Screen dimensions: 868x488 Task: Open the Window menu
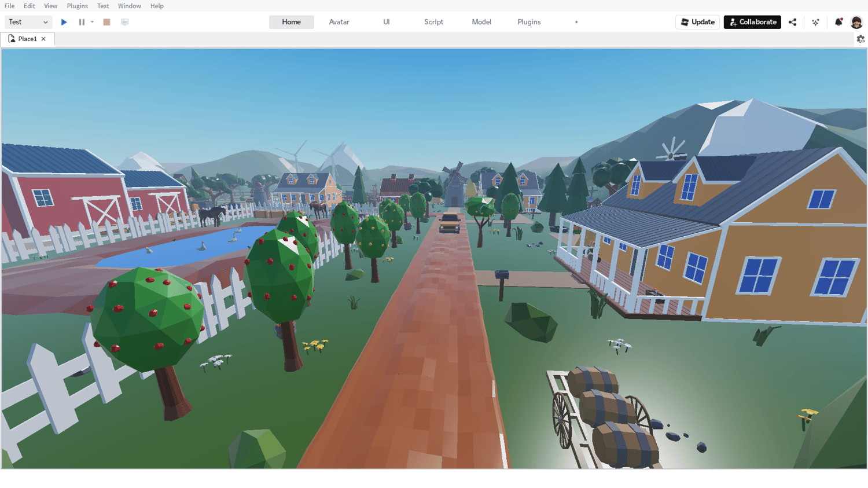coord(130,6)
